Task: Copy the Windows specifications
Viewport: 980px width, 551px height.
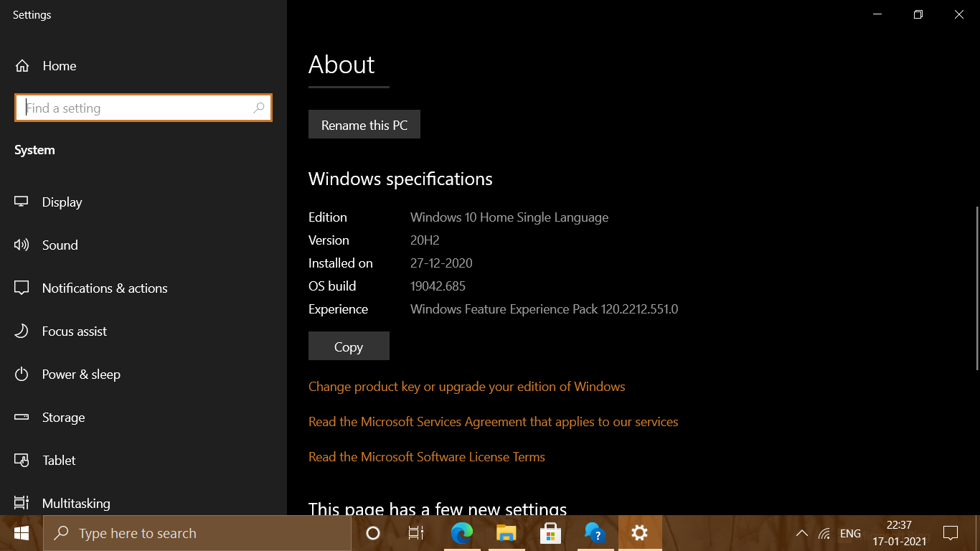Action: coord(349,347)
